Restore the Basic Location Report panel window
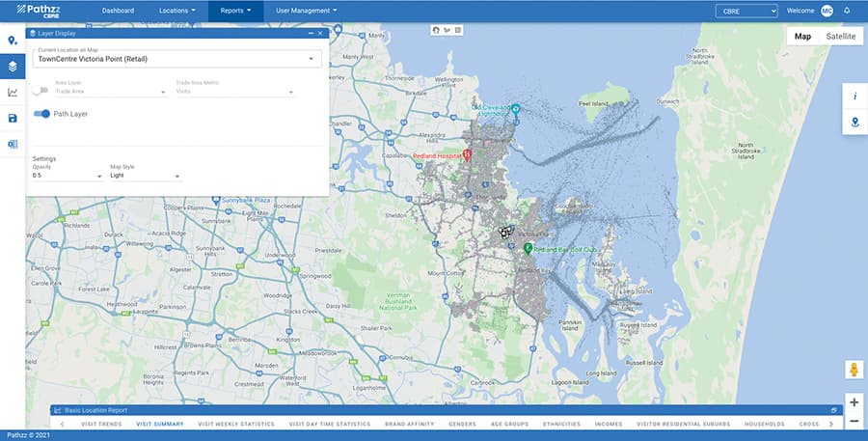The image size is (868, 441). [833, 410]
